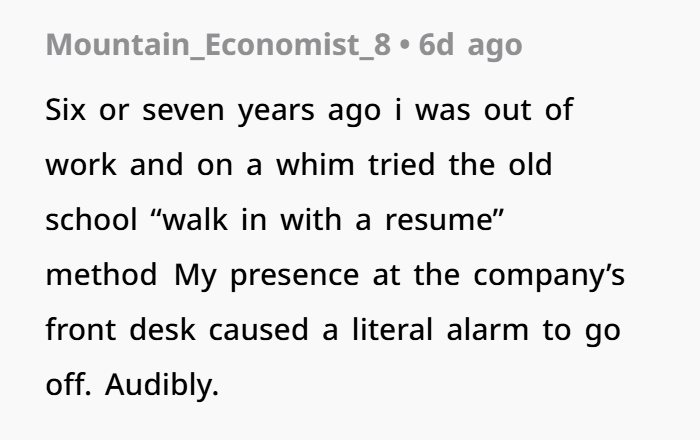Click the word "presence" in the fourth line
Image resolution: width=700 pixels, height=440 pixels.
(294, 275)
